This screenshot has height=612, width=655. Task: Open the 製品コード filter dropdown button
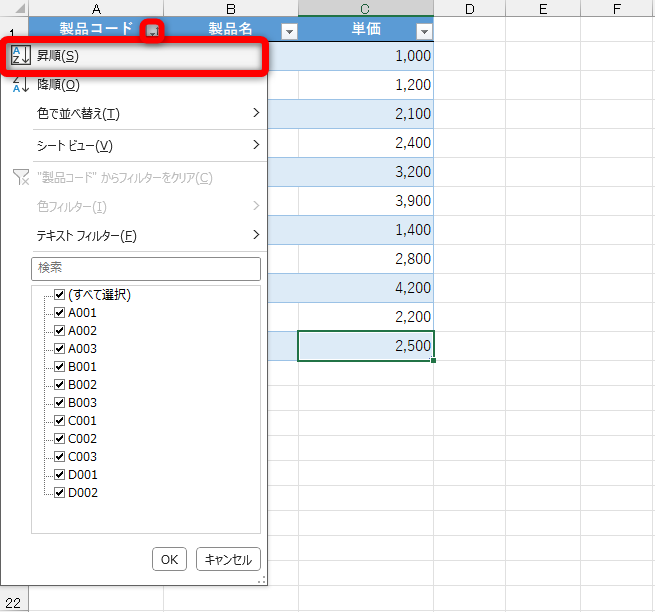click(x=152, y=30)
